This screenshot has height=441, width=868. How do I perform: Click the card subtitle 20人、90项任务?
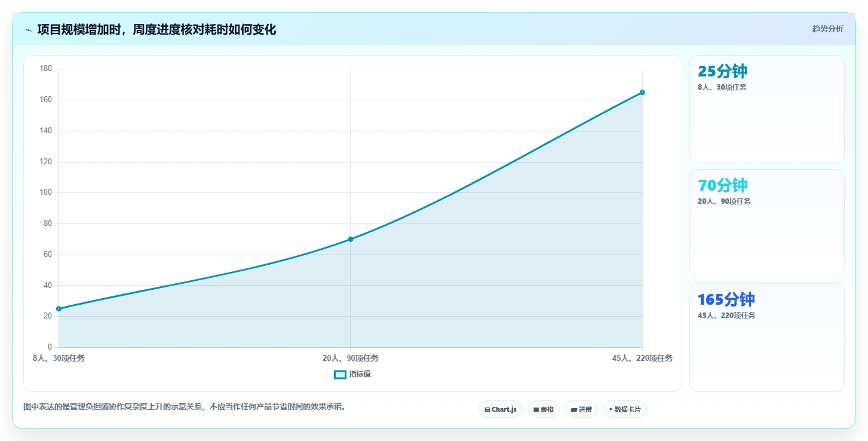click(725, 201)
